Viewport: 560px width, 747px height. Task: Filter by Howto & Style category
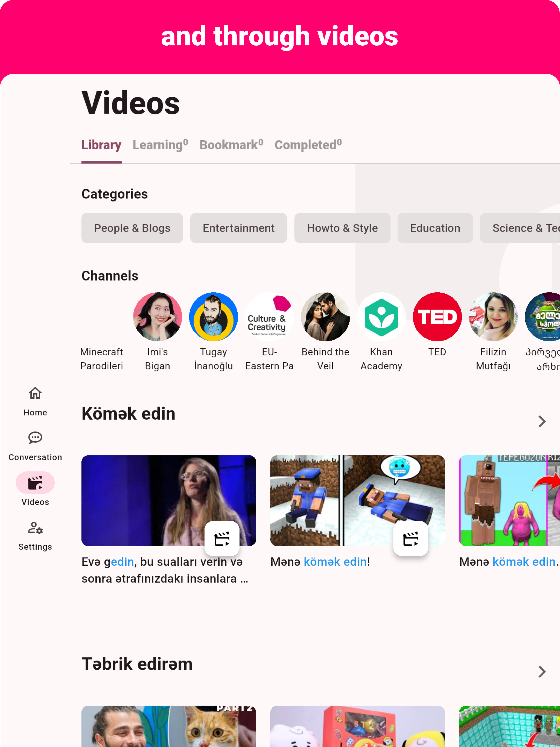point(342,228)
